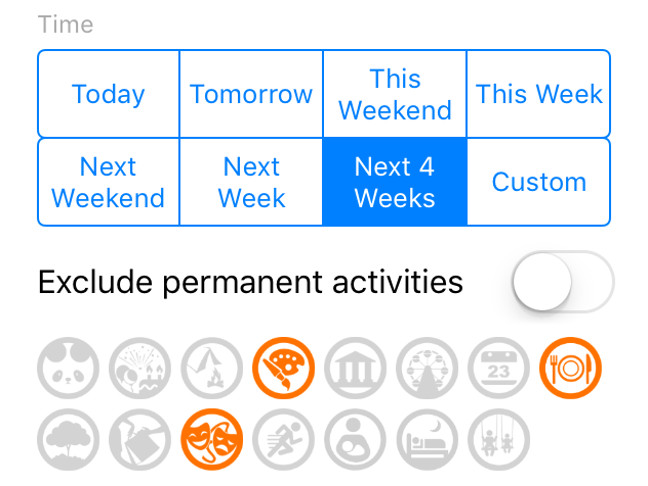
Task: Toggle Exclude permanent activities switch
Action: click(563, 282)
